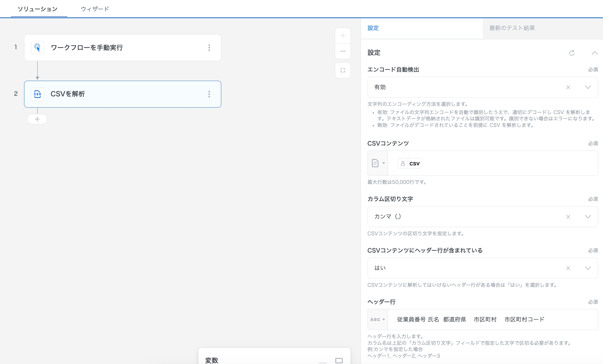The image size is (603, 364).
Task: Maximize the 変数 panel
Action: 339,360
